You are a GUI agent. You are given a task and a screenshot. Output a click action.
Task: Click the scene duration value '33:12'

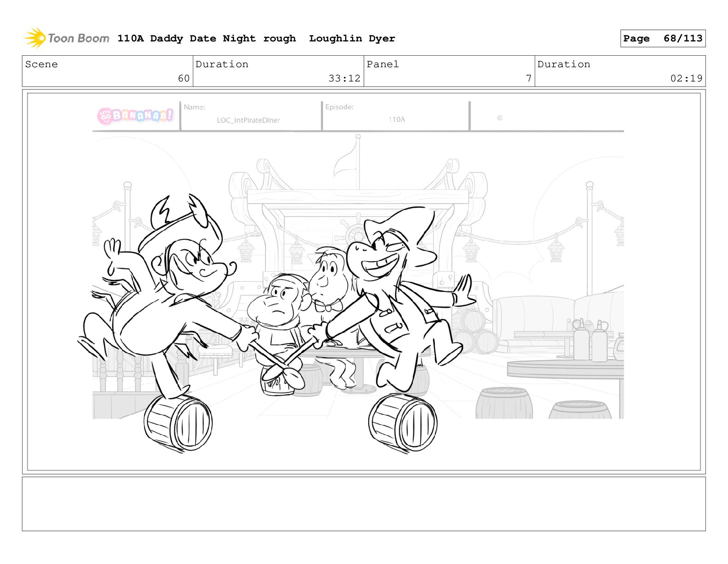[344, 78]
